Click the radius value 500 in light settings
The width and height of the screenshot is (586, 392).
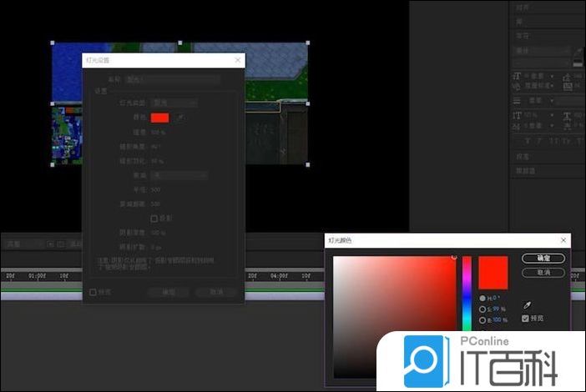pos(155,190)
